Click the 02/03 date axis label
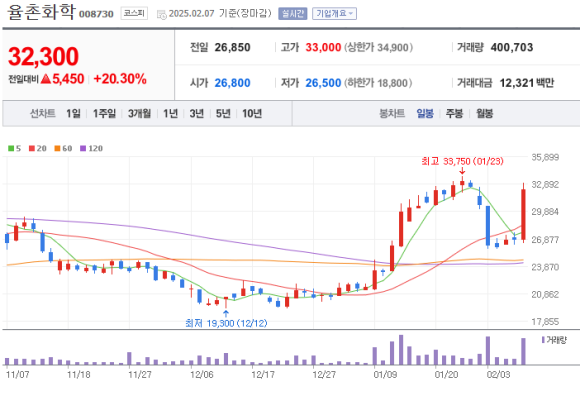Image resolution: width=580 pixels, height=396 pixels. pos(499,375)
